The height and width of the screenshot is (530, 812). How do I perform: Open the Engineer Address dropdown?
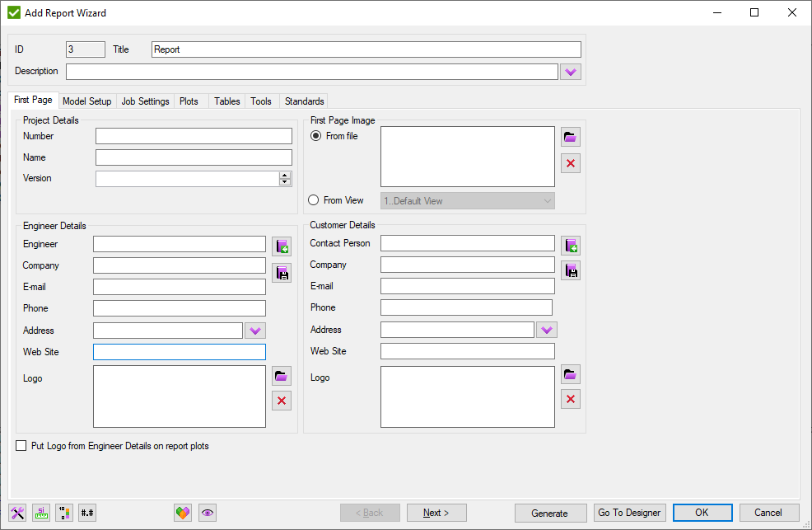click(x=254, y=330)
